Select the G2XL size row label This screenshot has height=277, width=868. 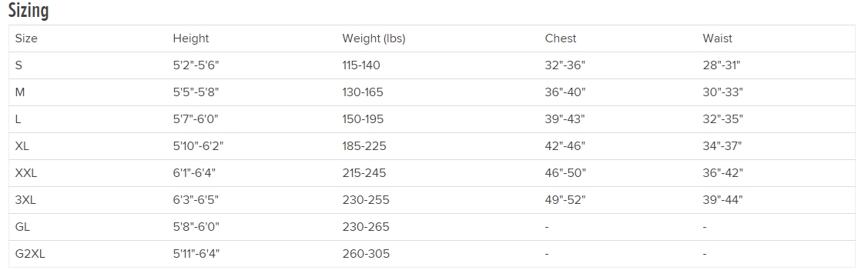click(x=29, y=255)
